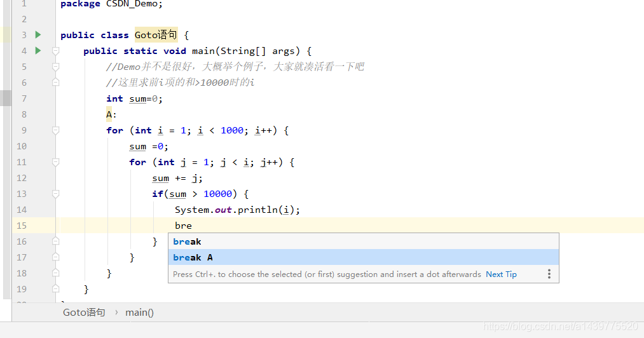The width and height of the screenshot is (644, 338).
Task: Click 'package CSDN_Demo;' on line 1
Action: [x=112, y=4]
